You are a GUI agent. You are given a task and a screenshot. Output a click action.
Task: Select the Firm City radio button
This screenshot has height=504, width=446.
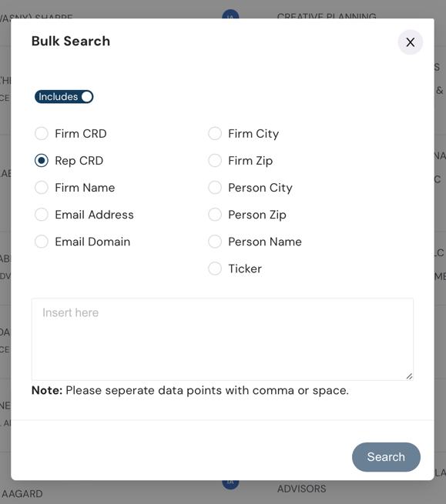(x=215, y=133)
